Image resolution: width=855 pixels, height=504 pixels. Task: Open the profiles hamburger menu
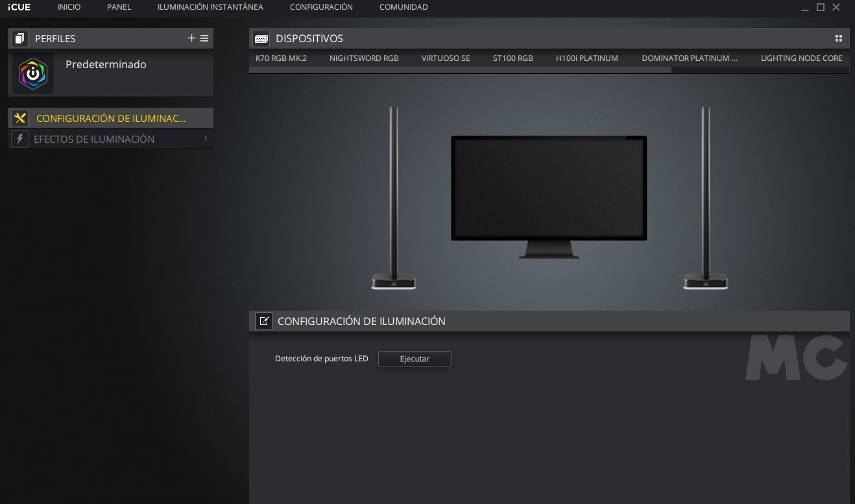coord(204,38)
